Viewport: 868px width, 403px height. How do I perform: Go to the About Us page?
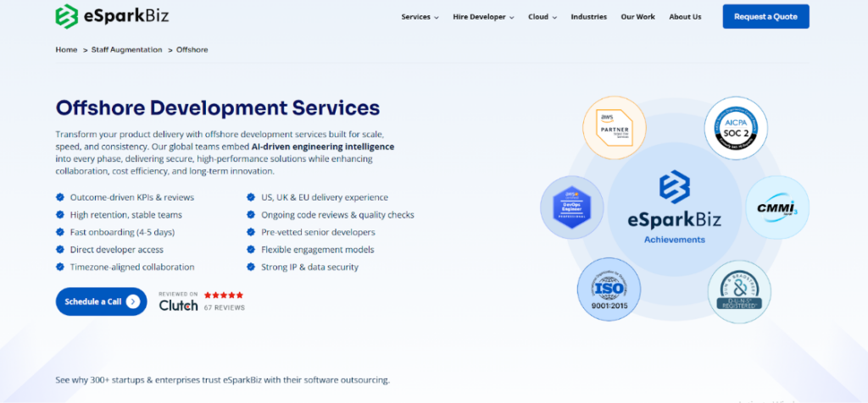point(685,17)
